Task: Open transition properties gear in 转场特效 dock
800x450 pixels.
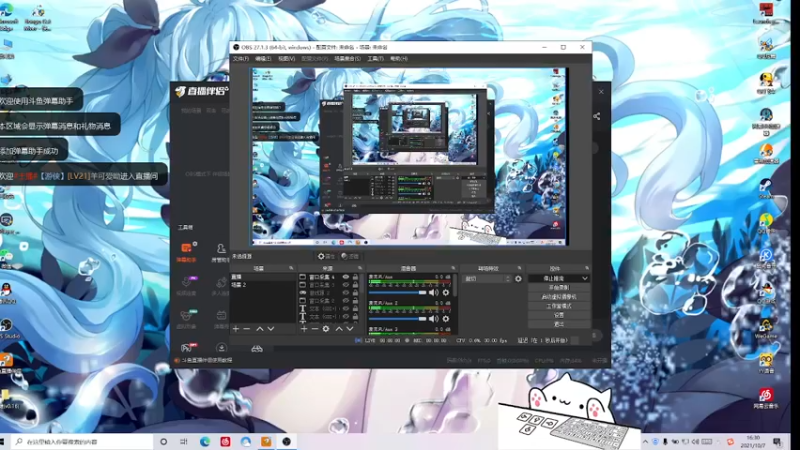Action: 518,279
